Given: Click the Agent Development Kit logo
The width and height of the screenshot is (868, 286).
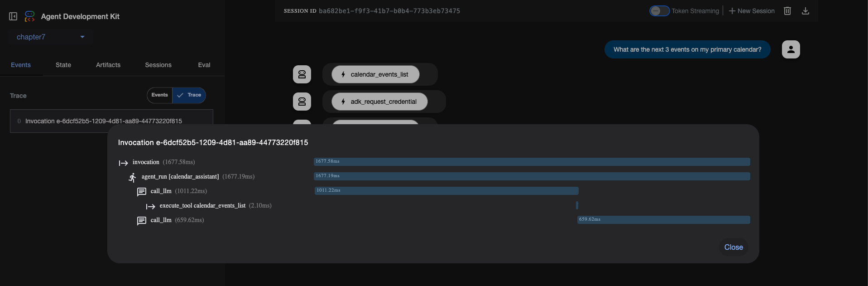Looking at the screenshot, I should coord(30,16).
